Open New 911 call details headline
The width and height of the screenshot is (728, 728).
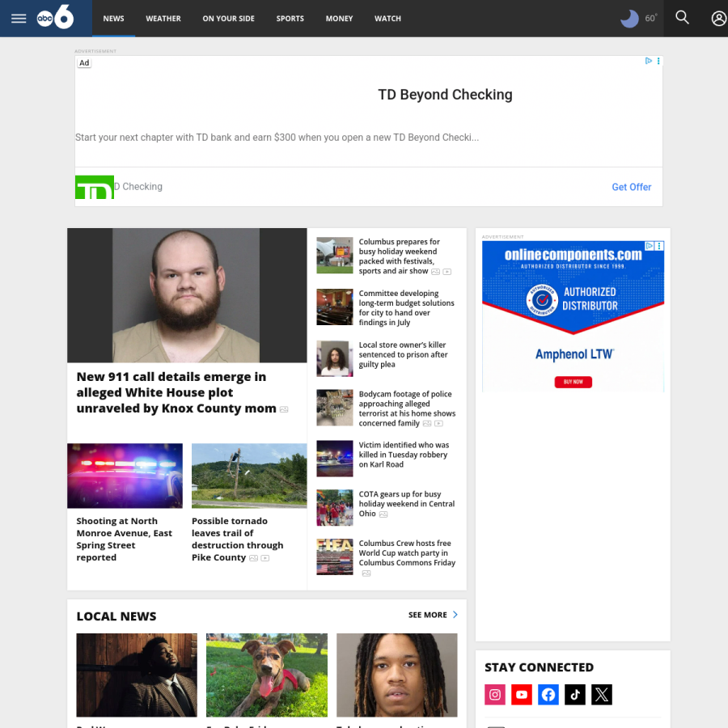tap(176, 393)
